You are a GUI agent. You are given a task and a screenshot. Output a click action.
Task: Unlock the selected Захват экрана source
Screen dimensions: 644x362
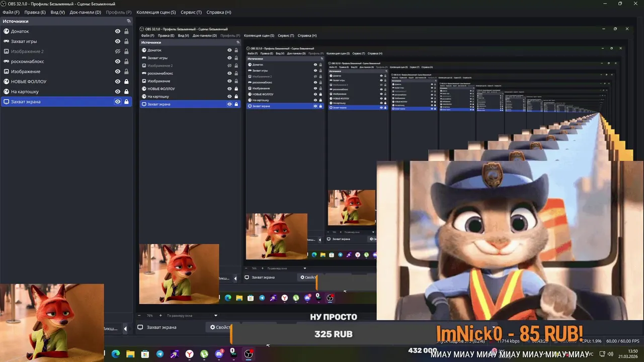126,102
